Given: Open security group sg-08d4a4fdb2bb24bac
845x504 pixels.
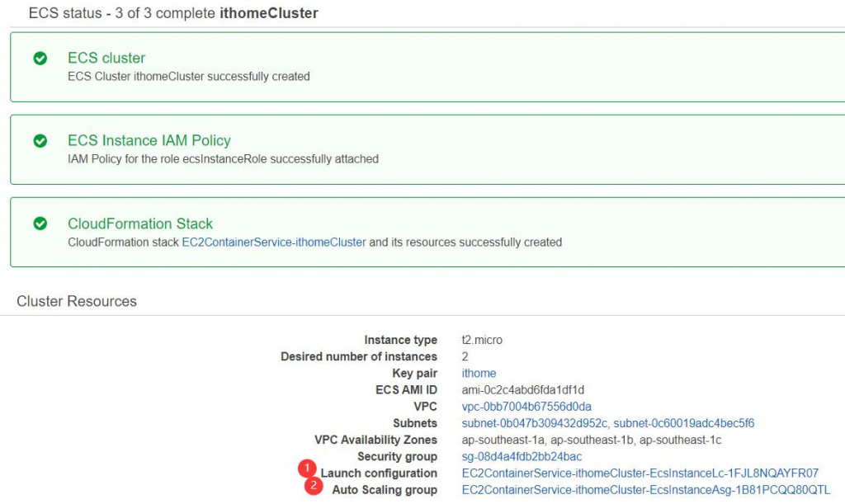Looking at the screenshot, I should (x=522, y=456).
